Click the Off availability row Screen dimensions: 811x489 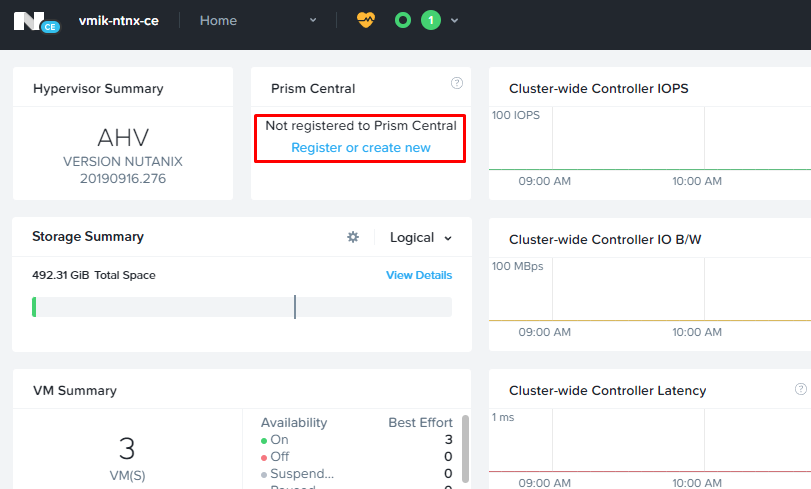(x=356, y=457)
